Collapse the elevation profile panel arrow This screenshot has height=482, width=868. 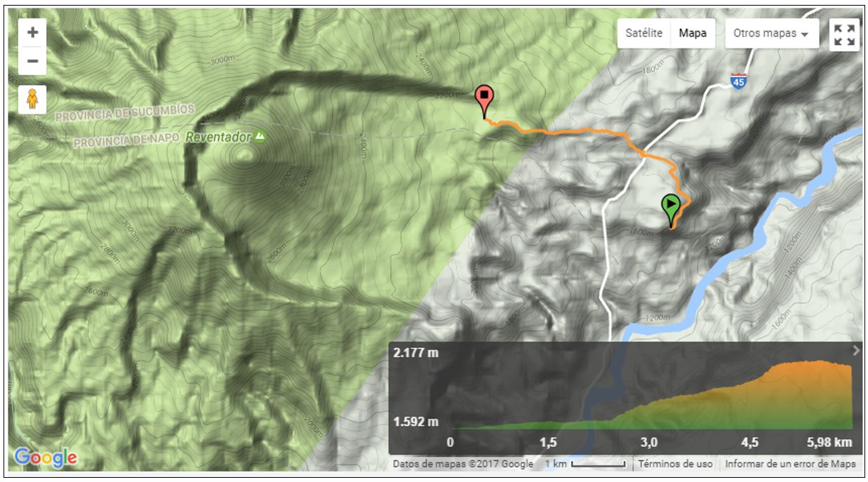[856, 351]
